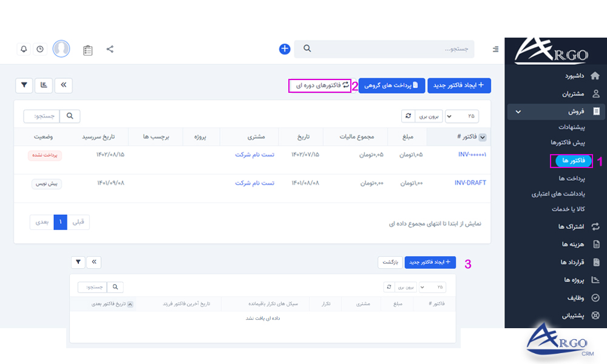Click the recent activity clock icon
607x364 pixels.
coord(39,49)
